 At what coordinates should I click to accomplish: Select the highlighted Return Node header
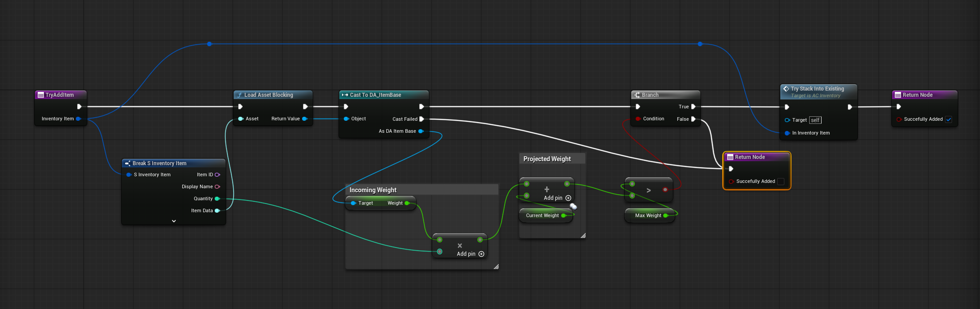(x=757, y=157)
